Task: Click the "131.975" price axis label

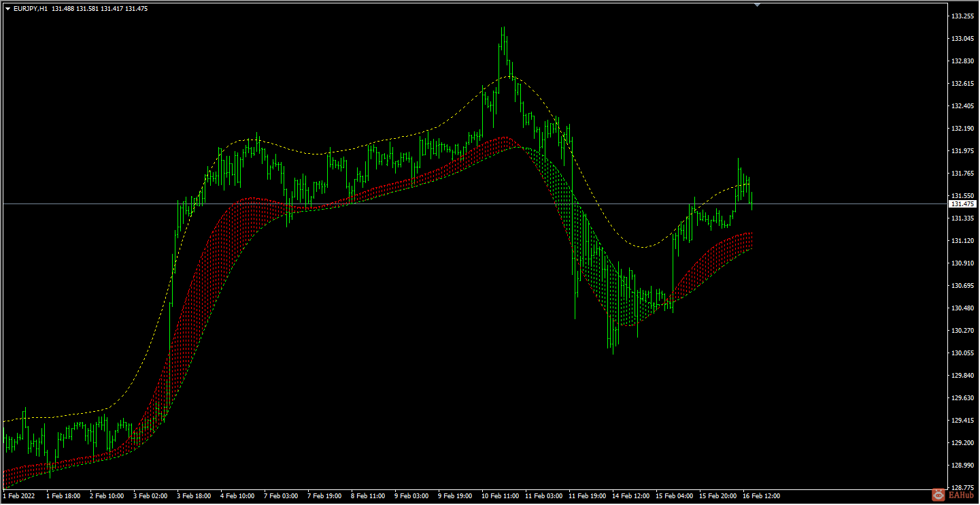Action: click(x=963, y=151)
